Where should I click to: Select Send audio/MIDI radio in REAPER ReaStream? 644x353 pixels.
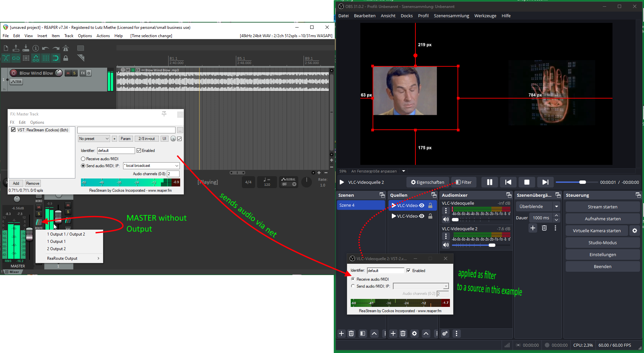pyautogui.click(x=83, y=166)
